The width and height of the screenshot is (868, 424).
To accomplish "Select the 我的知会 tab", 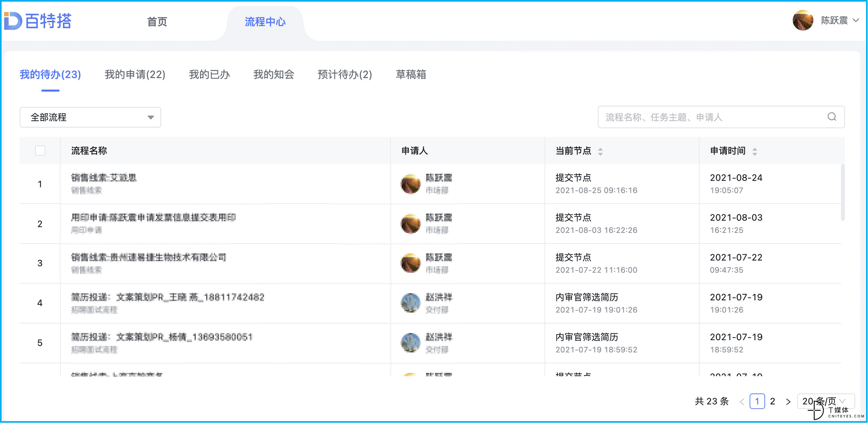I will [274, 74].
